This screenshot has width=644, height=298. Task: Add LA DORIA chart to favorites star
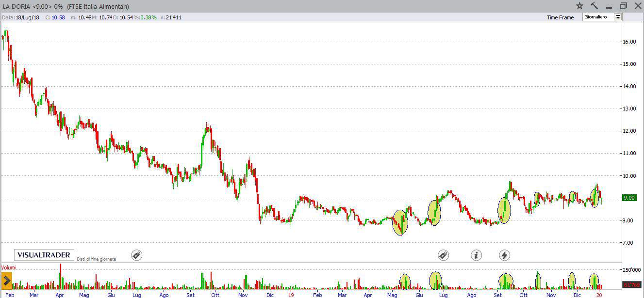(x=579, y=6)
